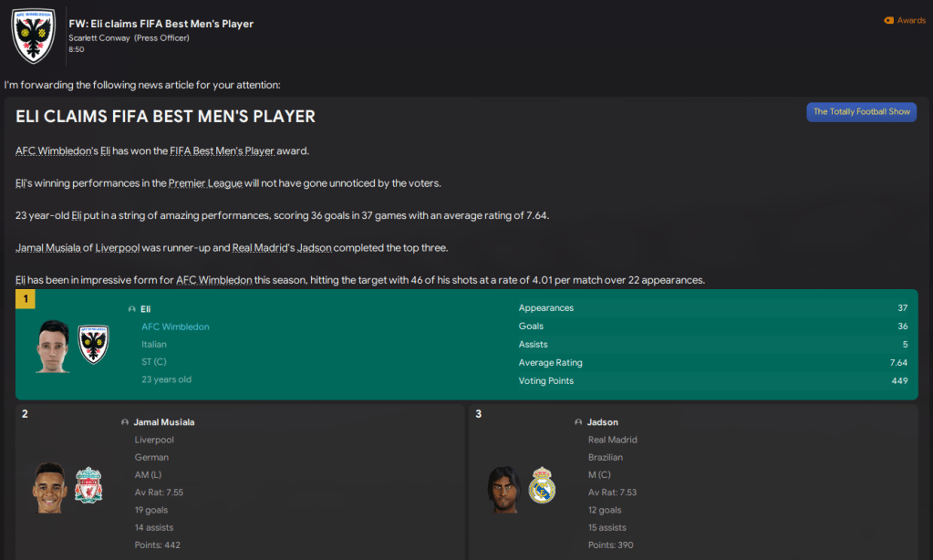
Task: Click the AFC Wimbledon crest in Eli's card
Action: 93,344
